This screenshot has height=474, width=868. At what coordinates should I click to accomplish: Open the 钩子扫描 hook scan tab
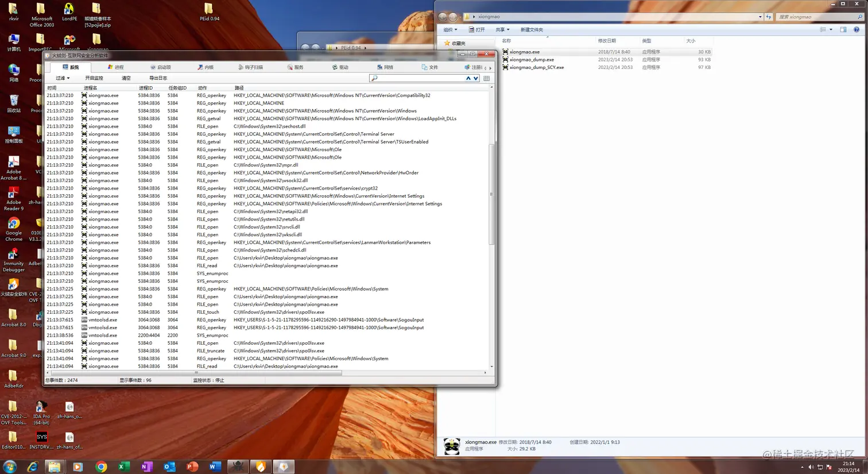point(250,67)
